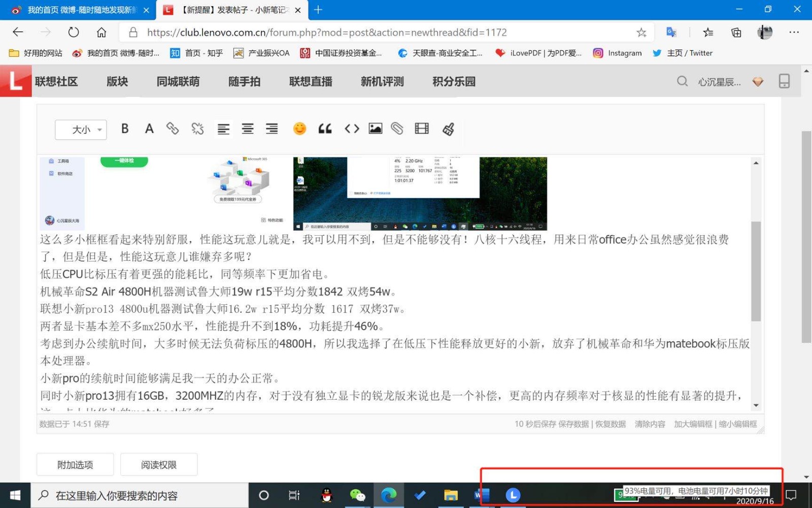The height and width of the screenshot is (508, 812).
Task: Open the 首页 - 知乎 bookmark
Action: [x=196, y=53]
